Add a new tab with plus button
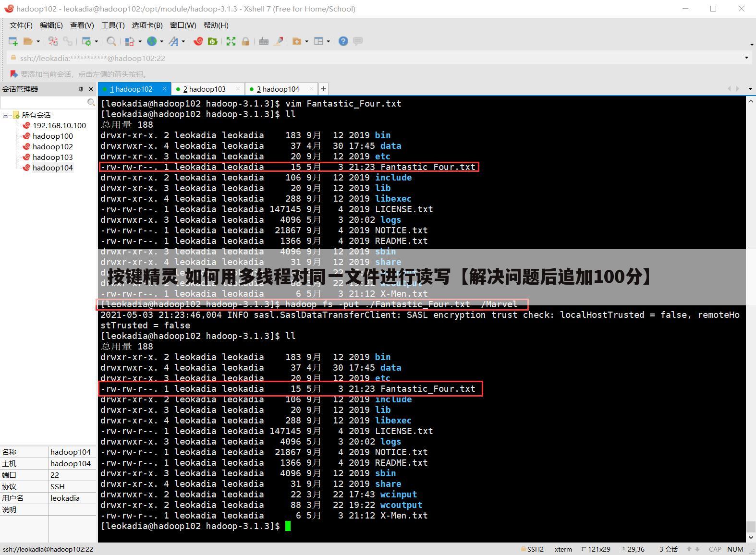This screenshot has width=756, height=555. (324, 89)
